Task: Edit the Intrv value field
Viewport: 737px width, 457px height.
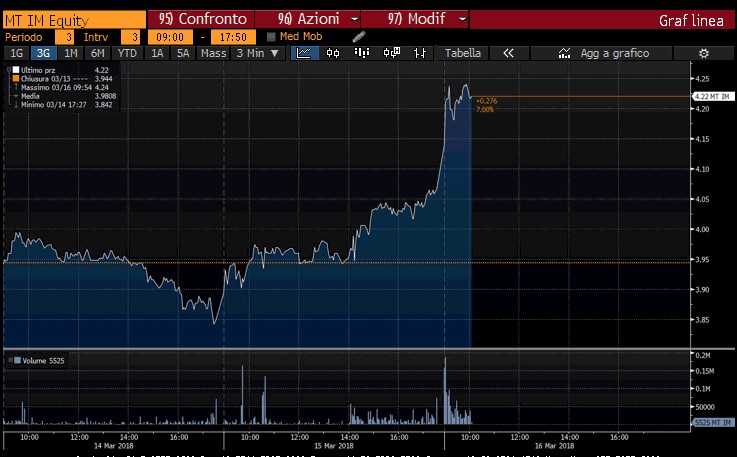Action: pyautogui.click(x=130, y=37)
